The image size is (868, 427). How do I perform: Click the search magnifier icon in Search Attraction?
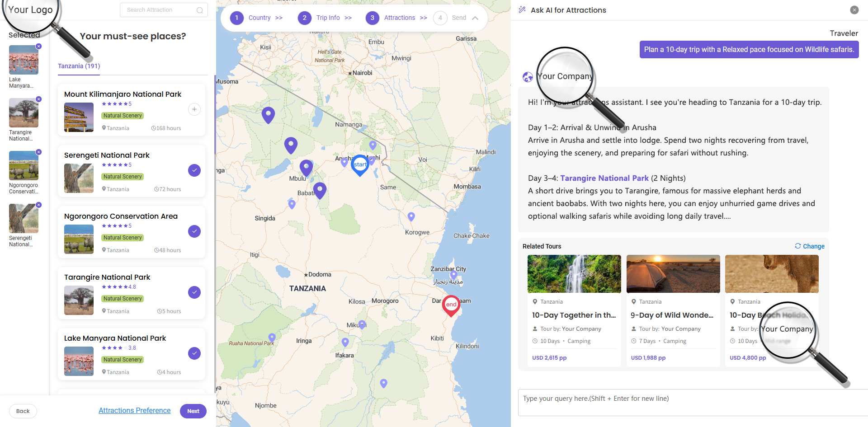coord(199,10)
